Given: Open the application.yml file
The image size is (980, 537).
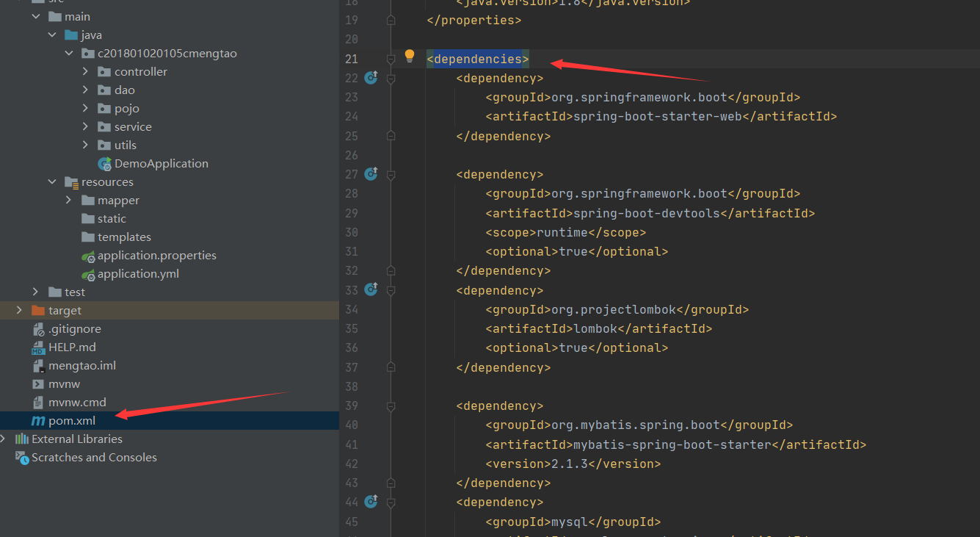Looking at the screenshot, I should (x=138, y=273).
